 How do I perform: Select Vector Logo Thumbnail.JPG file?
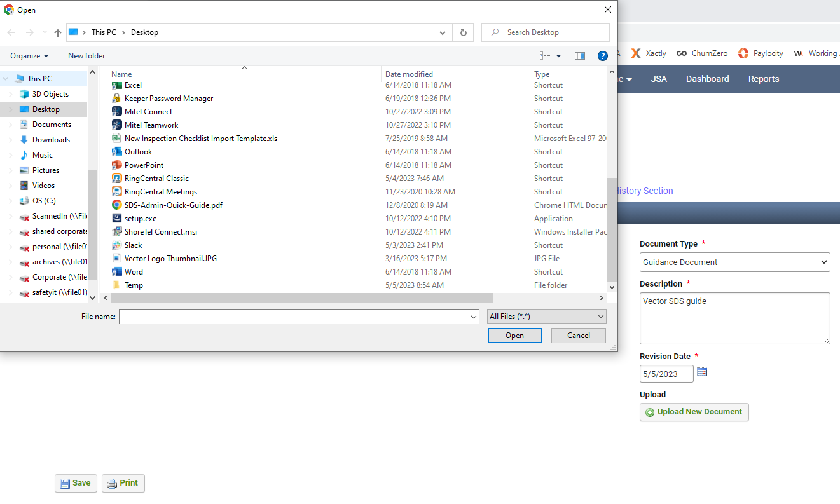pos(170,259)
